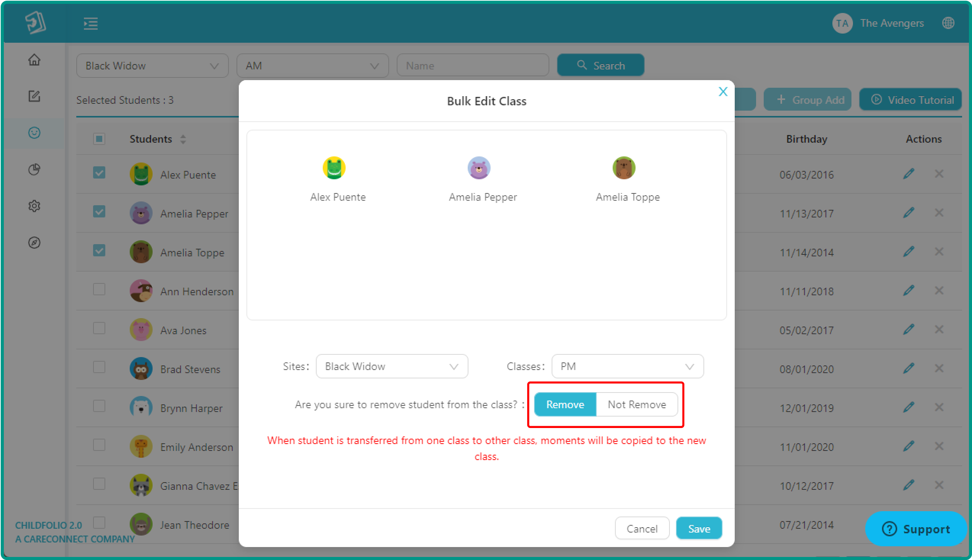Open the Home sidebar icon
The image size is (972, 560).
[34, 60]
